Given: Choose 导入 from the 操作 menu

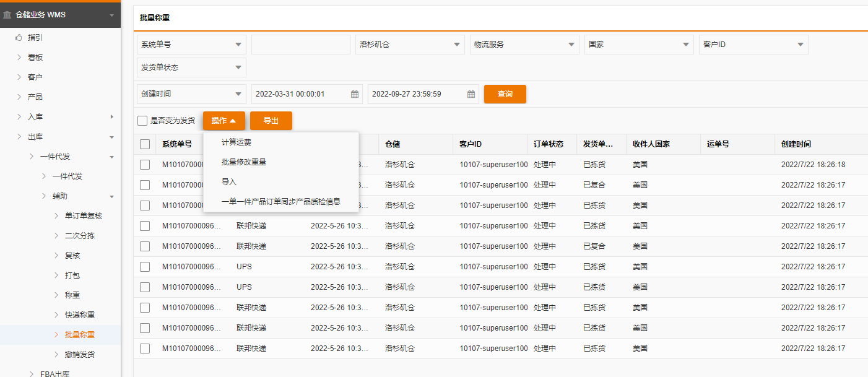Looking at the screenshot, I should (x=281, y=182).
